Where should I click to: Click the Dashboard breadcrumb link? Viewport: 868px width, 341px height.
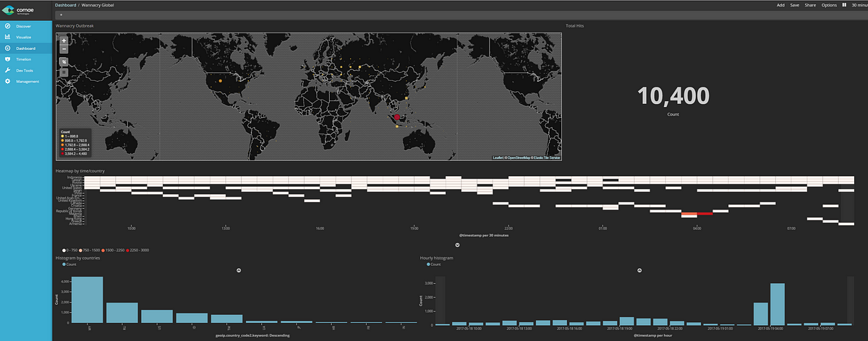coord(65,5)
